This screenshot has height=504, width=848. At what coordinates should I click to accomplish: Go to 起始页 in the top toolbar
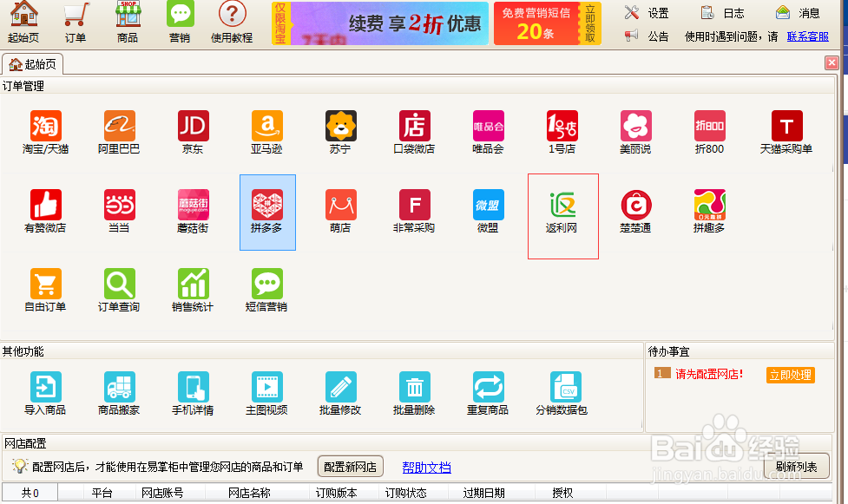tap(23, 23)
